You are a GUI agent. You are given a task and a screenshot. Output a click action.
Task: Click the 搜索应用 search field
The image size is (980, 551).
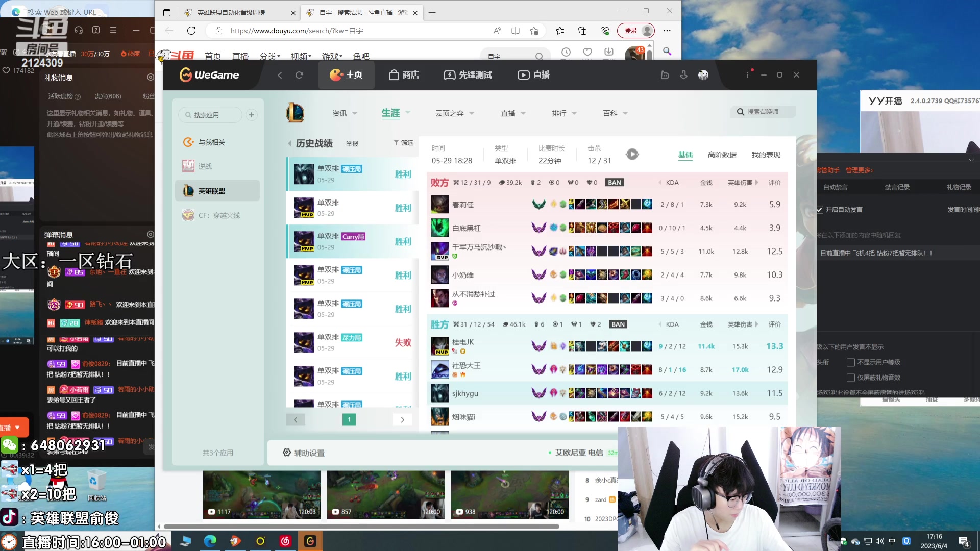coord(210,115)
